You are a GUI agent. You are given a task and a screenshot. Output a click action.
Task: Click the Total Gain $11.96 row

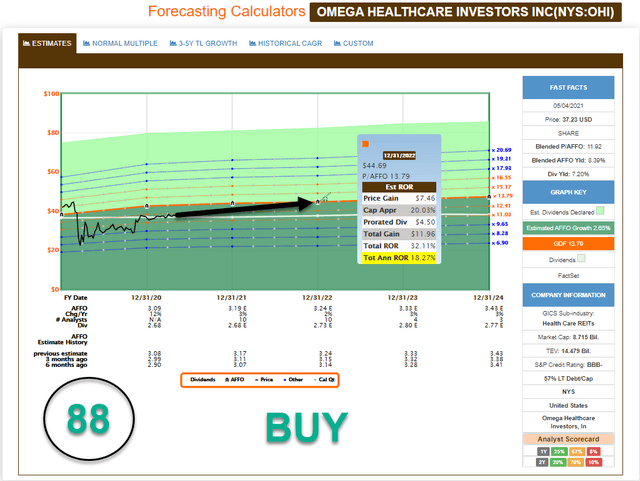coord(399,234)
